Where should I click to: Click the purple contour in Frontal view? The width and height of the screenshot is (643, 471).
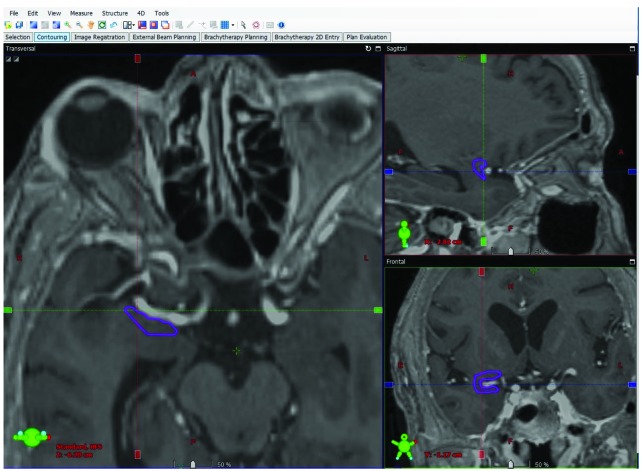tap(487, 382)
